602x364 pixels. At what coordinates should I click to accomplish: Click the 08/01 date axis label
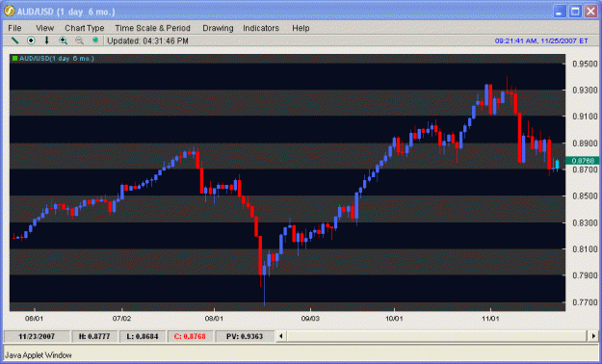click(x=214, y=319)
